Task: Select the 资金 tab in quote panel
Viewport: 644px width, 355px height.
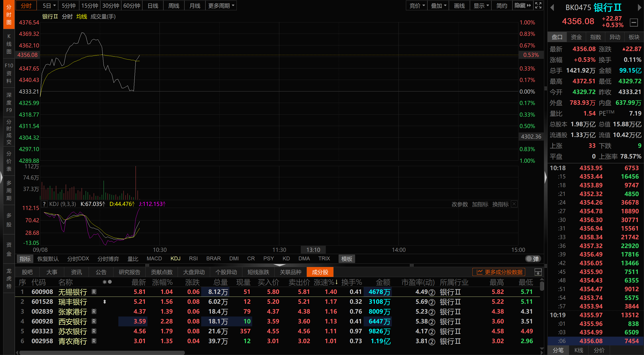Action: click(x=576, y=37)
